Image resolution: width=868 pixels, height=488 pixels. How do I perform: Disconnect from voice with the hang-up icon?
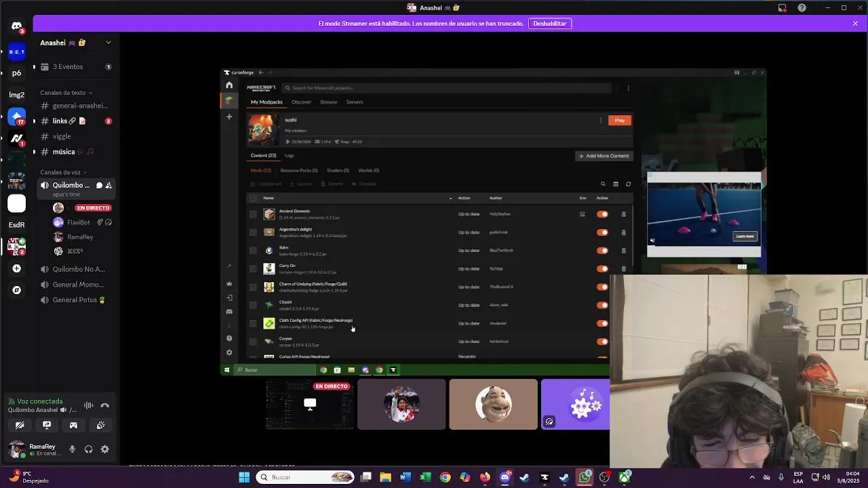(x=104, y=405)
